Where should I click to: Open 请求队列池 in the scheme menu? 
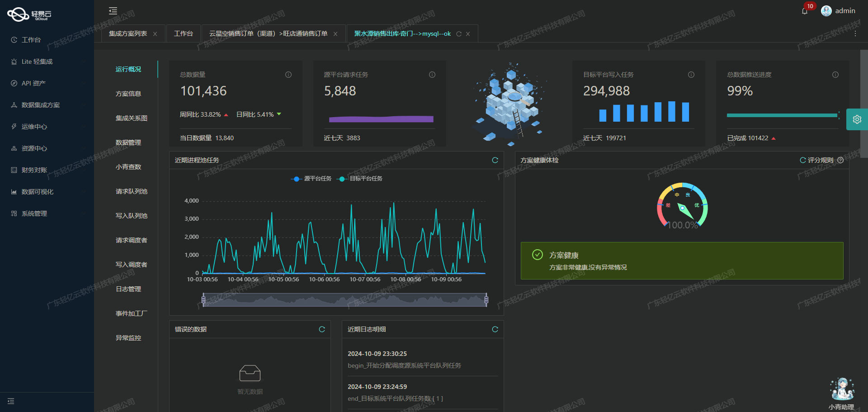(132, 191)
